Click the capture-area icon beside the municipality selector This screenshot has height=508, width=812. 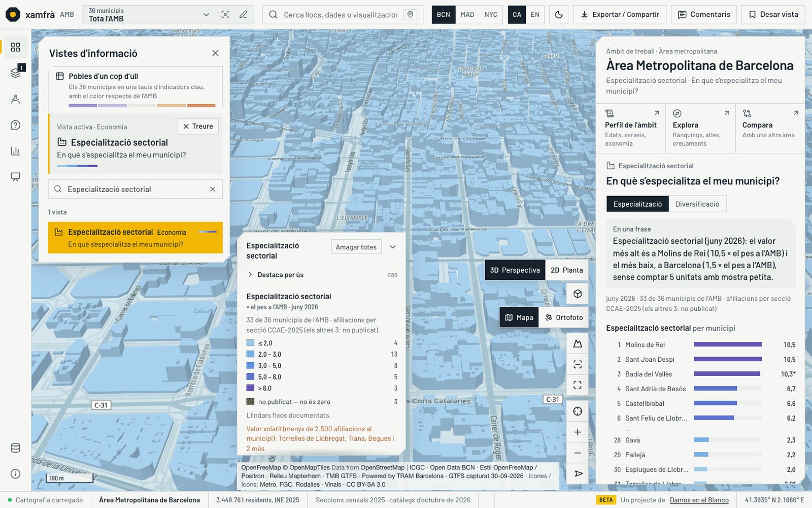(225, 15)
